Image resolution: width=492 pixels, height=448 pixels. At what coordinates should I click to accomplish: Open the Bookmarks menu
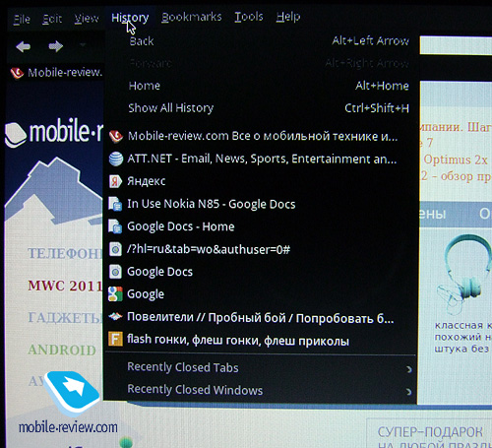tap(192, 17)
